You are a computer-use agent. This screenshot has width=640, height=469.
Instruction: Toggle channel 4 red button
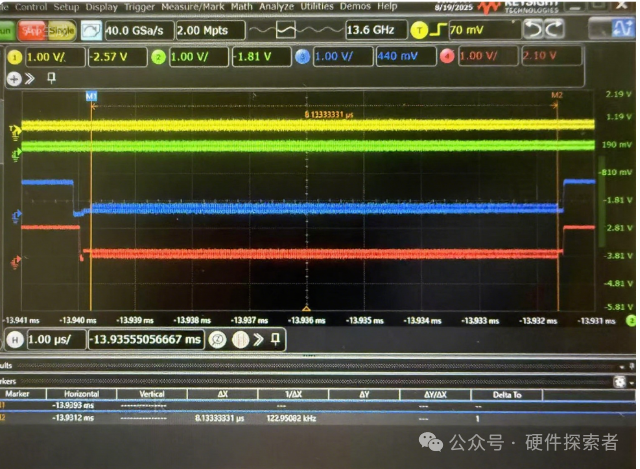coord(447,56)
